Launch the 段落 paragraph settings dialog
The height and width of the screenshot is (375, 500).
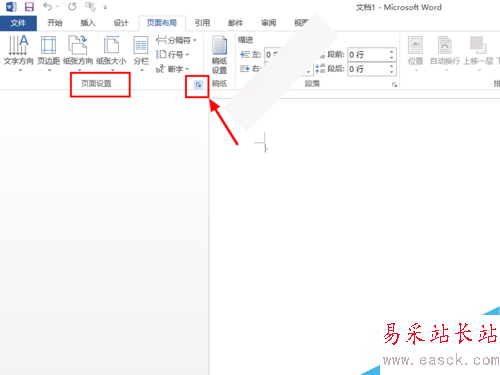(x=394, y=85)
